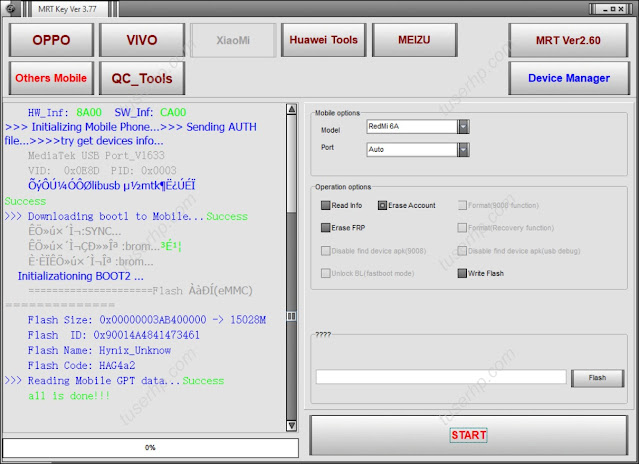Click 'Reading Mobile GPT data' log line
Image resolution: width=639 pixels, height=464 pixels.
(x=114, y=380)
